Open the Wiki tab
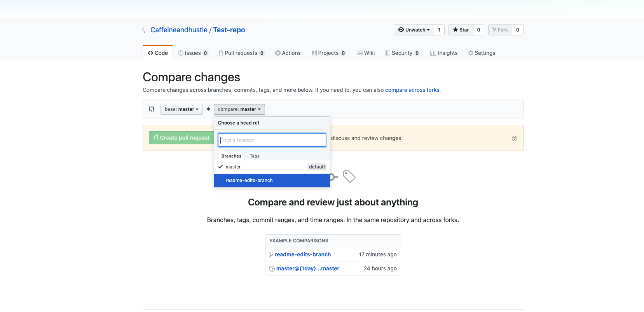 click(366, 53)
